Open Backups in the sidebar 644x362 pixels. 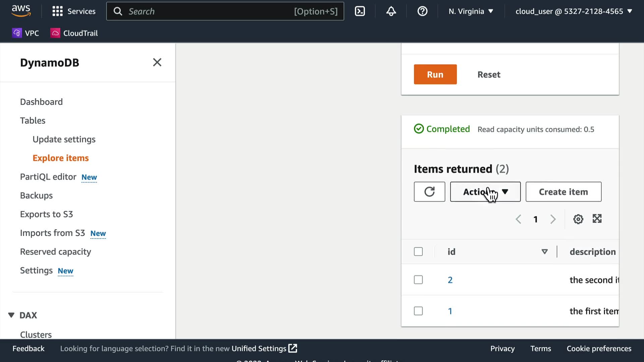point(36,195)
